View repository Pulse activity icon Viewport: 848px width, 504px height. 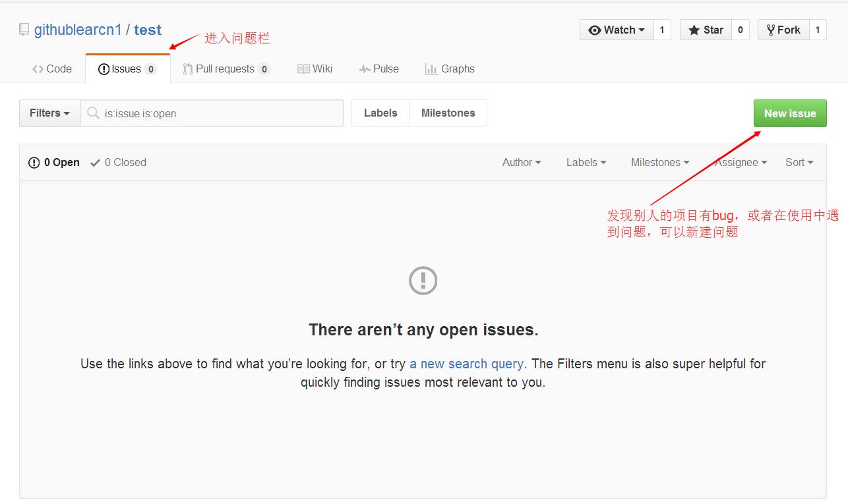(x=363, y=69)
